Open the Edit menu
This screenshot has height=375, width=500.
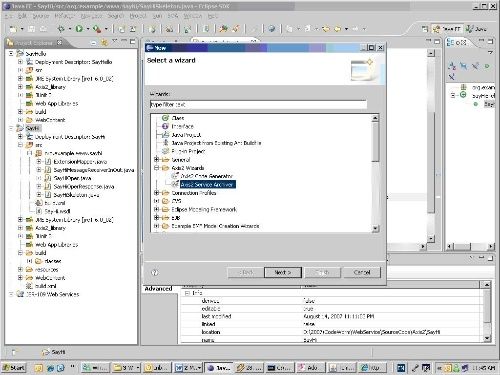tap(22, 16)
